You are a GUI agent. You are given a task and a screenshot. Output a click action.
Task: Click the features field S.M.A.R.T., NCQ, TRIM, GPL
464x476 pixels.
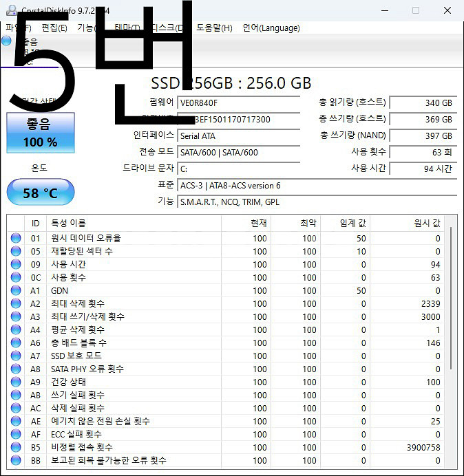click(317, 202)
